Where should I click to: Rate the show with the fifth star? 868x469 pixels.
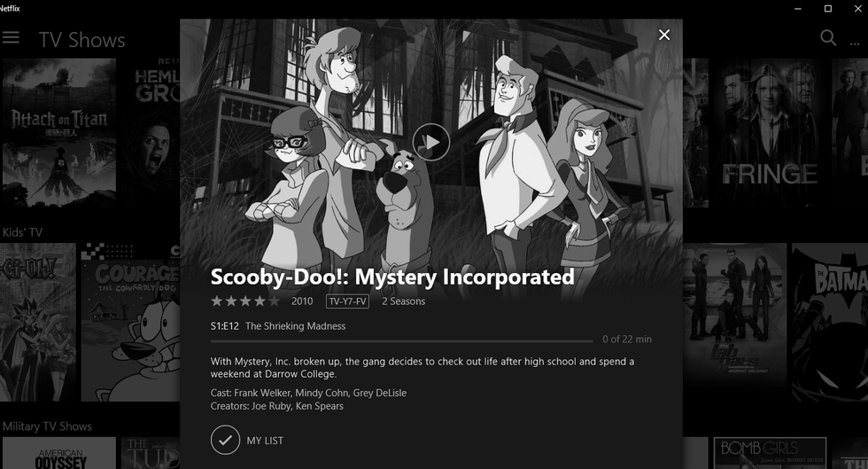[x=274, y=301]
